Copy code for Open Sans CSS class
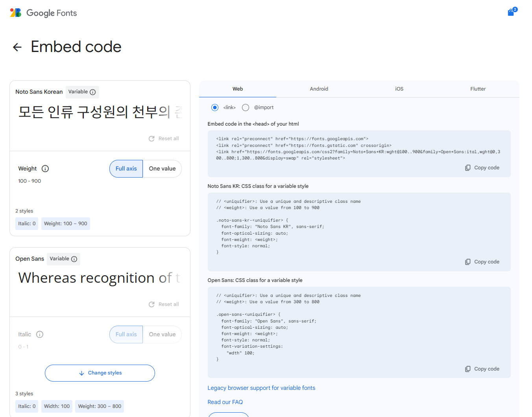The image size is (532, 417). (482, 369)
